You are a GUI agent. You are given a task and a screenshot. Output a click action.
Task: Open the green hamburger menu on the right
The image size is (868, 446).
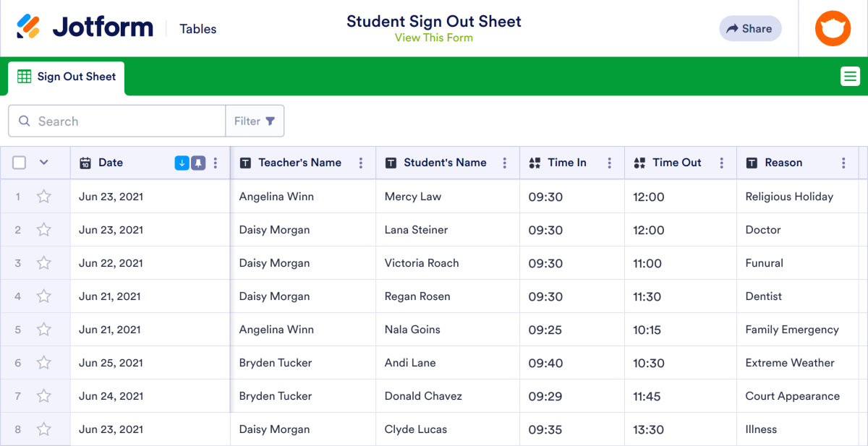tap(850, 75)
